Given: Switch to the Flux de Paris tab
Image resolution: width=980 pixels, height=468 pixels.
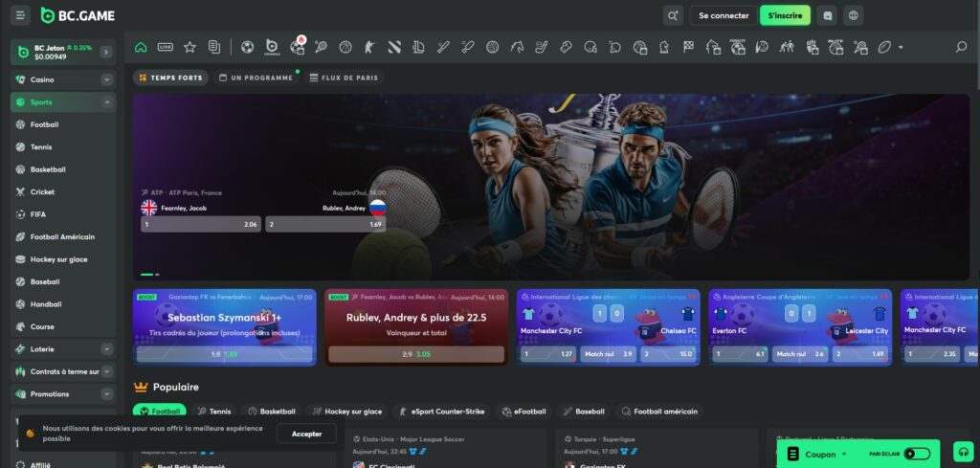Looking at the screenshot, I should [344, 78].
